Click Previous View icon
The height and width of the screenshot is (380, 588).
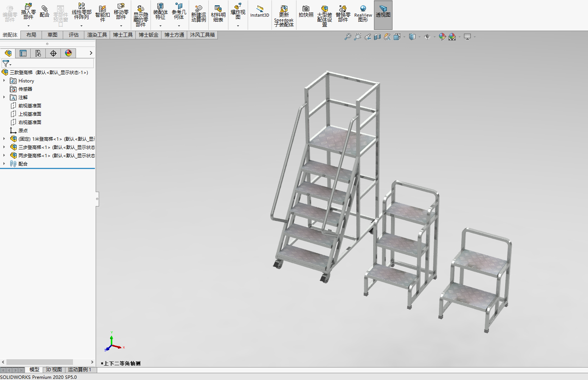[368, 37]
